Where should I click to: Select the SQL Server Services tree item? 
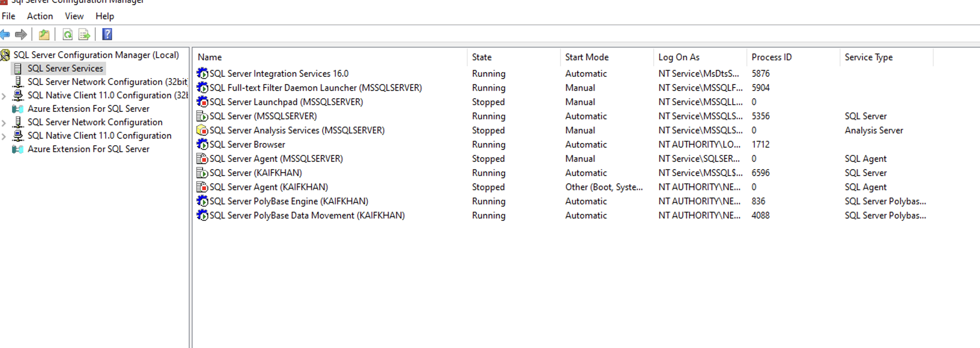(65, 69)
